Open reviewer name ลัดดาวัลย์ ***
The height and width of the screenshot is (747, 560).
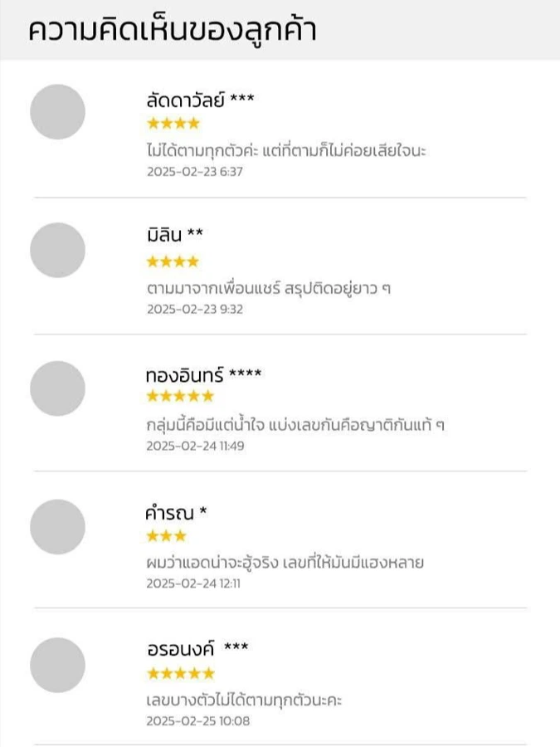[200, 101]
